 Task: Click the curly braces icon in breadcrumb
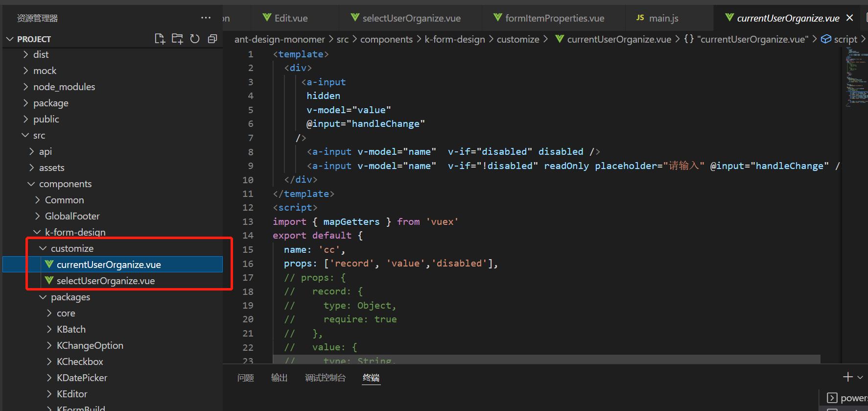coord(689,39)
